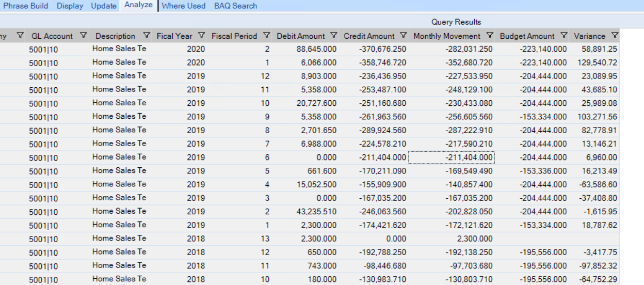This screenshot has width=644, height=285.
Task: Switch to the Display tab
Action: [x=70, y=6]
